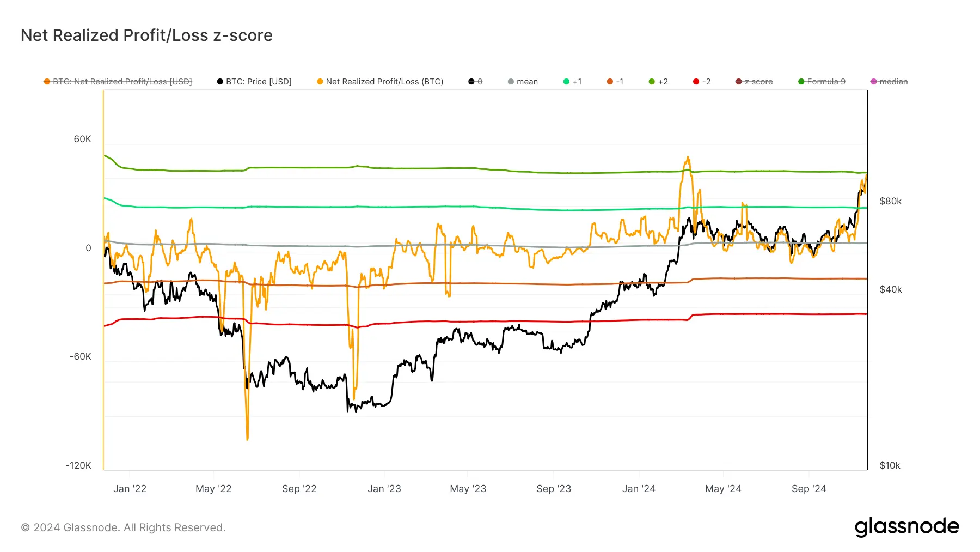Click the bright green dot beside +1
This screenshot has width=980, height=552.
566,82
